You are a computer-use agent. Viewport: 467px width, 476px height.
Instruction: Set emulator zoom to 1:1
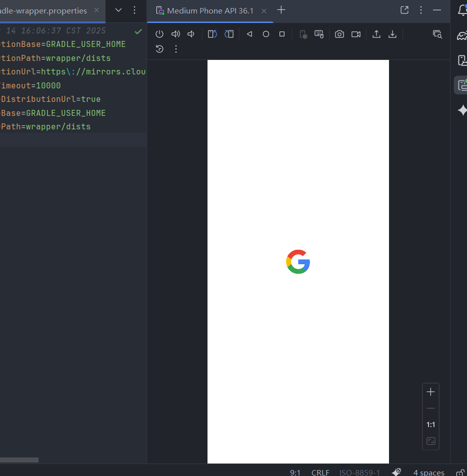coord(430,425)
